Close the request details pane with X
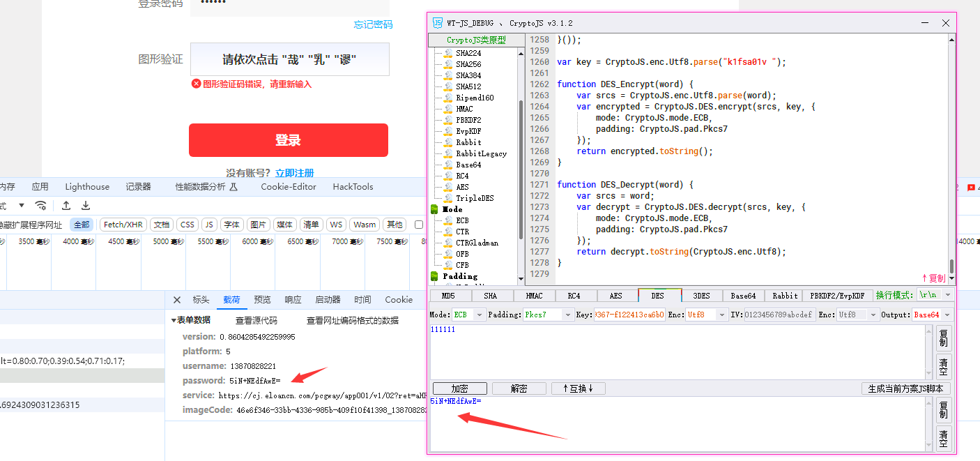This screenshot has height=461, width=980. [177, 300]
